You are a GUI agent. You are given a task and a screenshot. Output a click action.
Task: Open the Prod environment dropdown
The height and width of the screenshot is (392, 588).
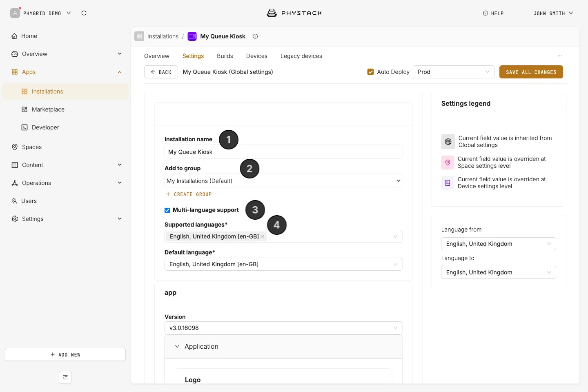[454, 72]
